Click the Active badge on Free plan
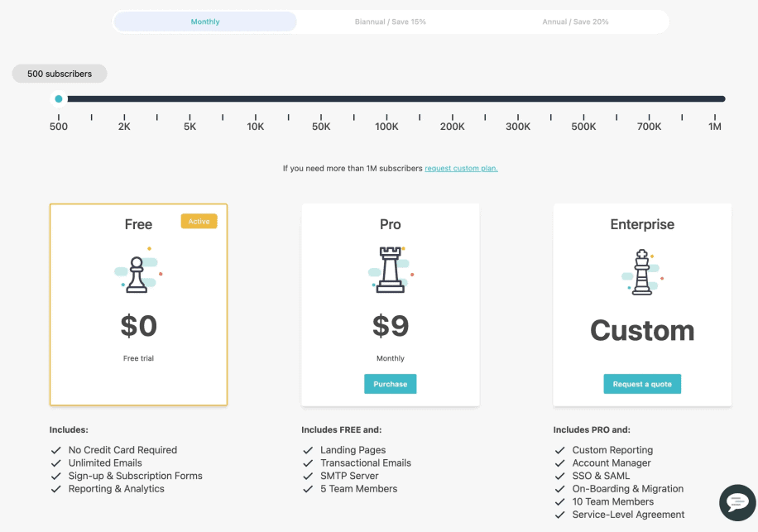 click(x=199, y=221)
